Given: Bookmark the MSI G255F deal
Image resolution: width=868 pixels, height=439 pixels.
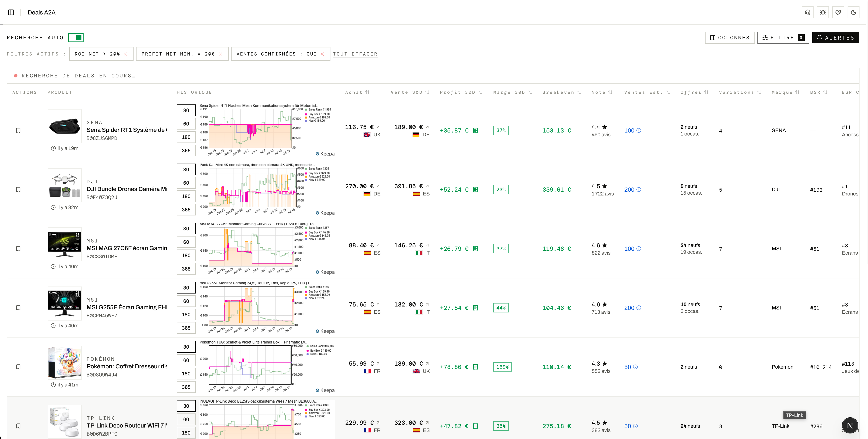Looking at the screenshot, I should (18, 308).
